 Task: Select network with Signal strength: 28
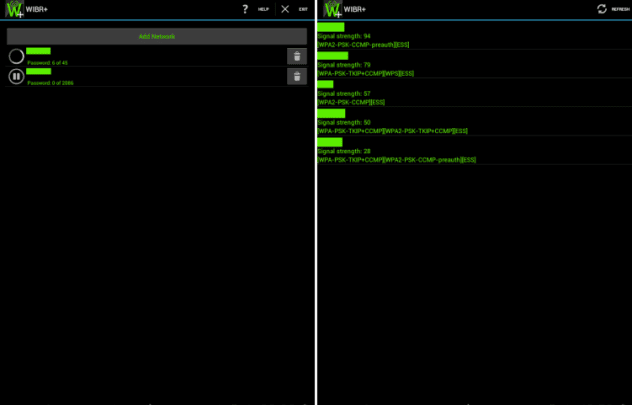[x=474, y=151]
